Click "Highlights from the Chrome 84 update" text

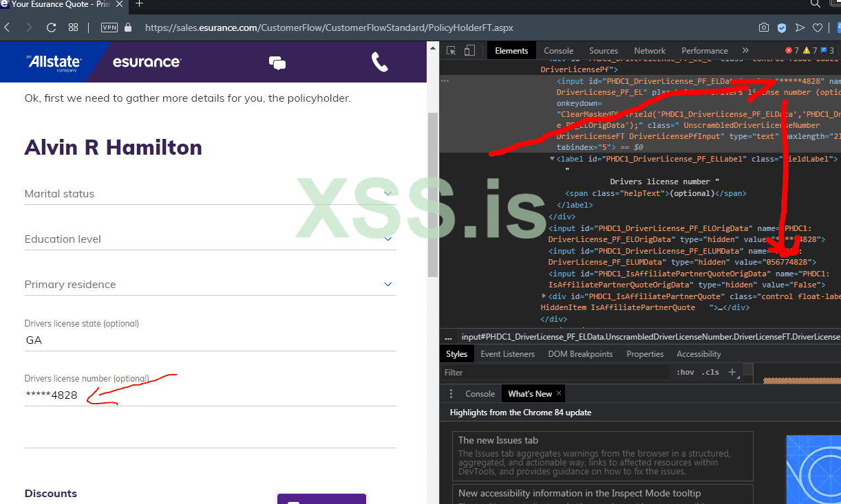point(520,413)
